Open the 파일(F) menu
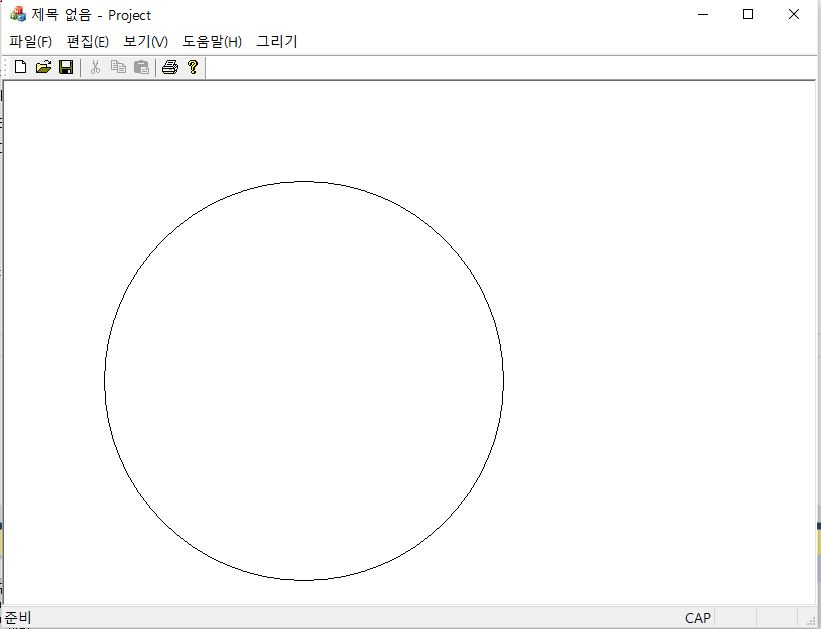Viewport: 821px width, 629px height. (30, 41)
